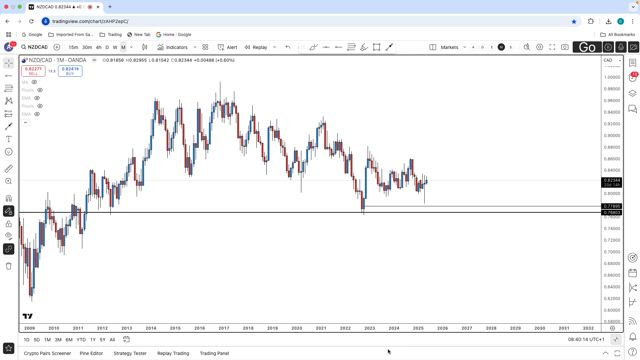
Task: Start Bar Replay mode
Action: coord(256,47)
